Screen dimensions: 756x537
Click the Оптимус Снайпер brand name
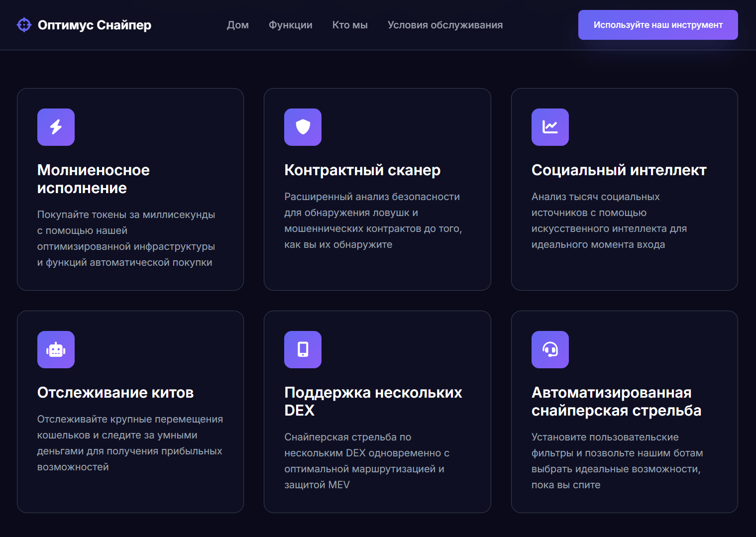pos(95,25)
